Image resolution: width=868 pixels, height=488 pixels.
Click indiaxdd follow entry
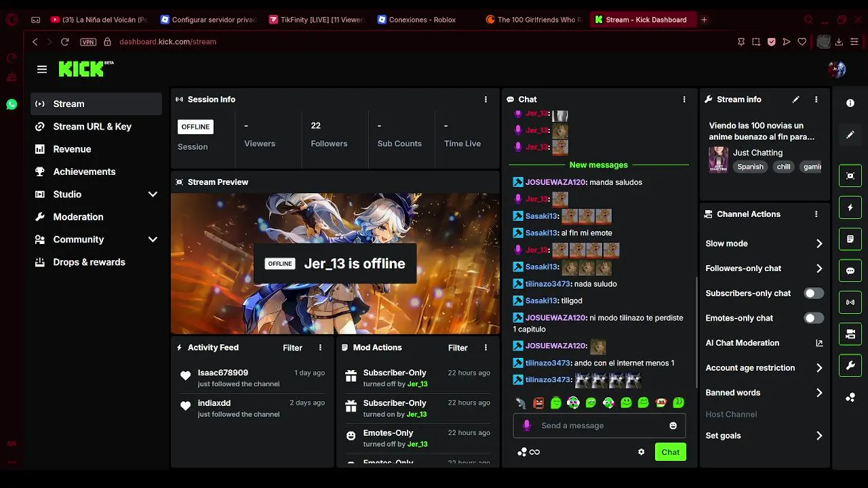[x=252, y=409]
